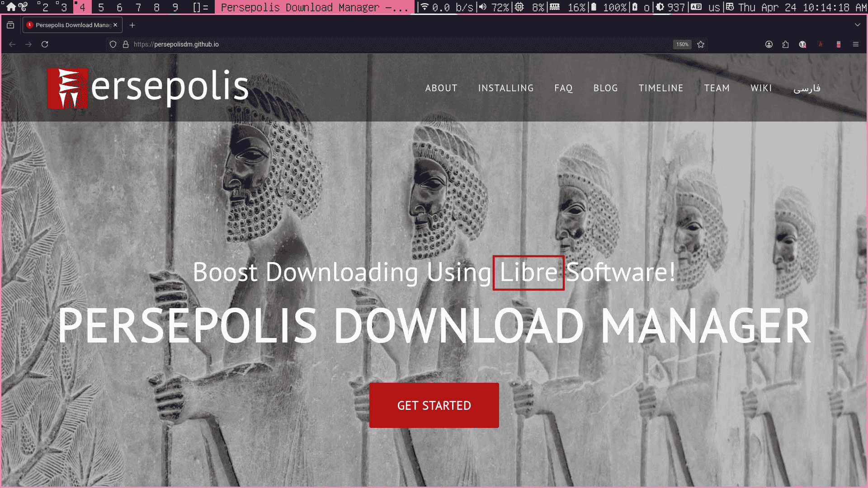Open the FAQ link
Screen dimensions: 868x488
pyautogui.click(x=563, y=88)
